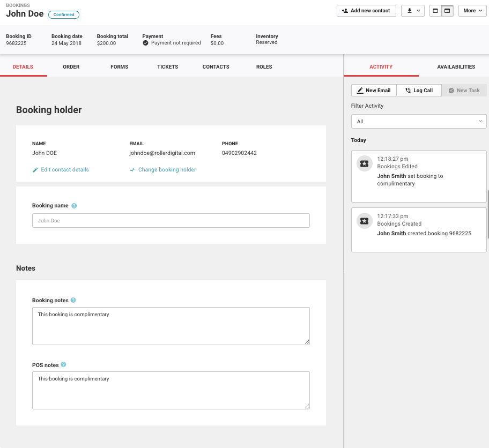Click the ticket icon on Bookings Edited activity

[x=365, y=164]
